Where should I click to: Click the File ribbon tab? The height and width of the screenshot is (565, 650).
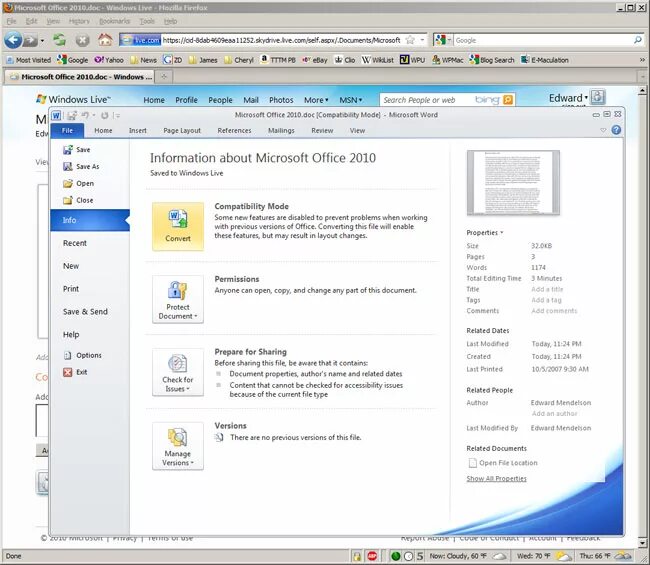click(x=67, y=131)
